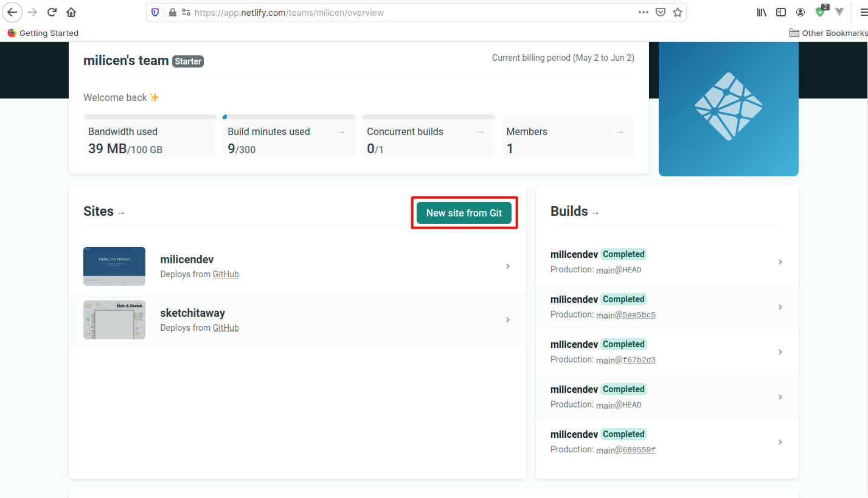Click the browser Back arrow button
Image resolution: width=868 pixels, height=498 pixels.
(x=12, y=12)
